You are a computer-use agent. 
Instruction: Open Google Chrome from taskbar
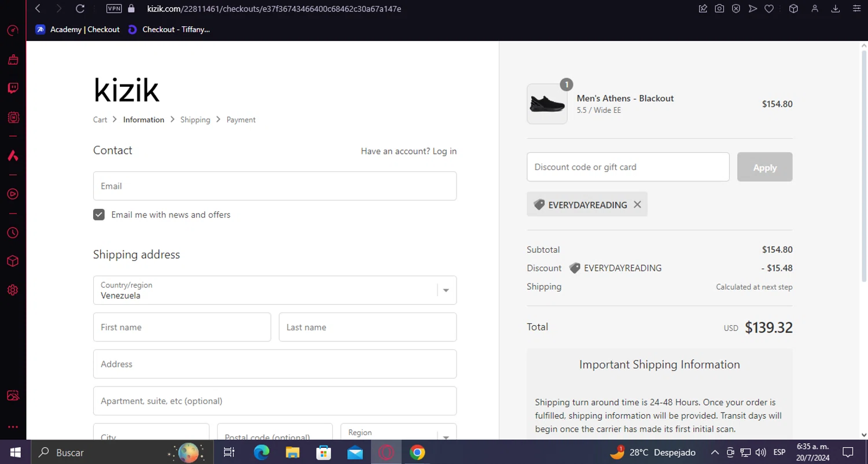tap(417, 452)
